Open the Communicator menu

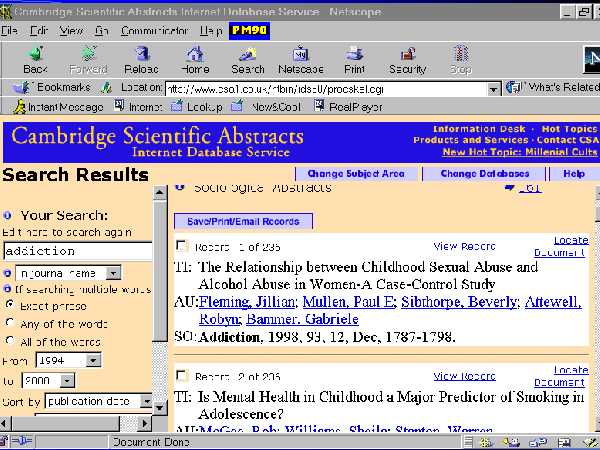tap(155, 31)
